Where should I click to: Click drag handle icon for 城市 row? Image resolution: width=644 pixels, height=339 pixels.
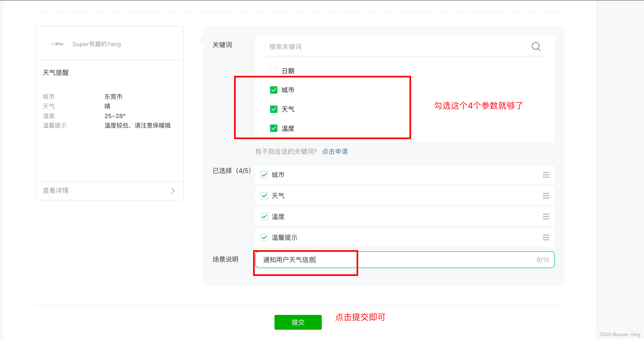[x=546, y=175]
